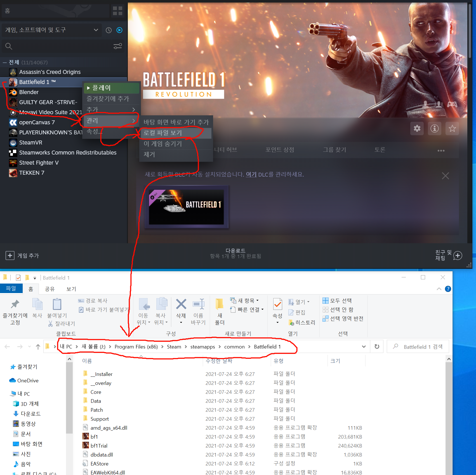This screenshot has height=475, width=476.
Task: Open advanced filter settings beside search
Action: pos(118,46)
